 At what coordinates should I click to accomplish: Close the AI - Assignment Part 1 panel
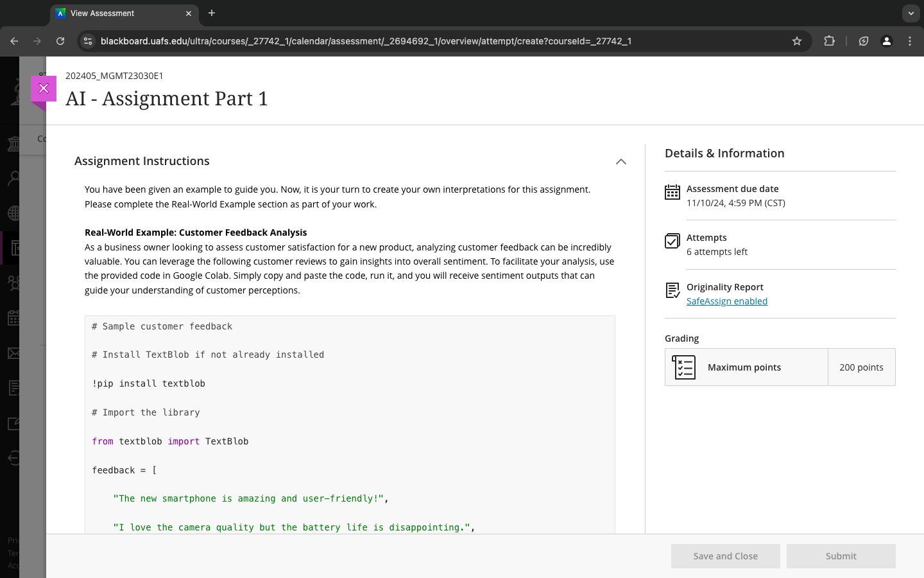tap(44, 89)
